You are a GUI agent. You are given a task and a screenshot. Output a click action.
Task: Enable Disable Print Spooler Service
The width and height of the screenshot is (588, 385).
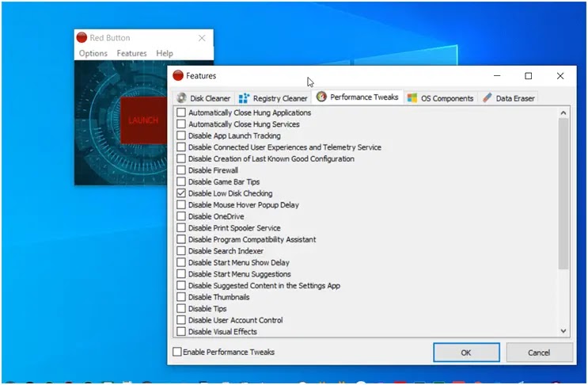point(181,228)
